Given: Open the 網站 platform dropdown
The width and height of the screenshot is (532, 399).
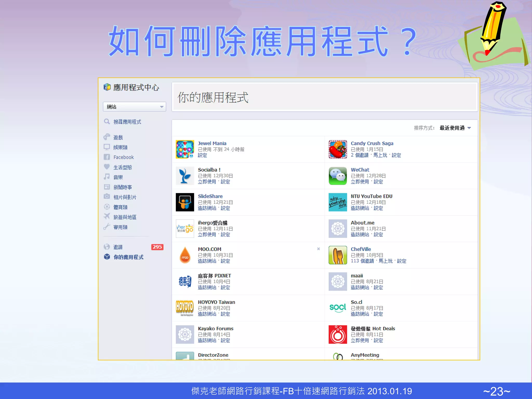Looking at the screenshot, I should pos(135,107).
